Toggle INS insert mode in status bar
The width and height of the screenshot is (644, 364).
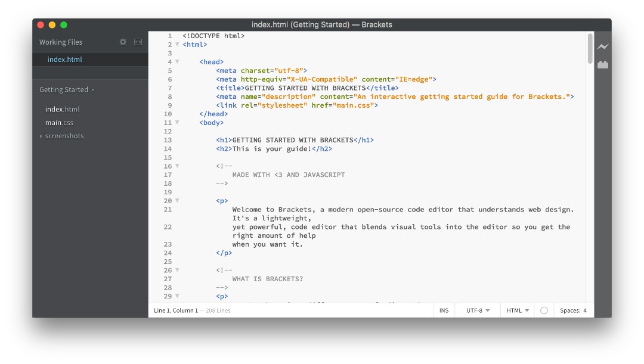tap(444, 310)
